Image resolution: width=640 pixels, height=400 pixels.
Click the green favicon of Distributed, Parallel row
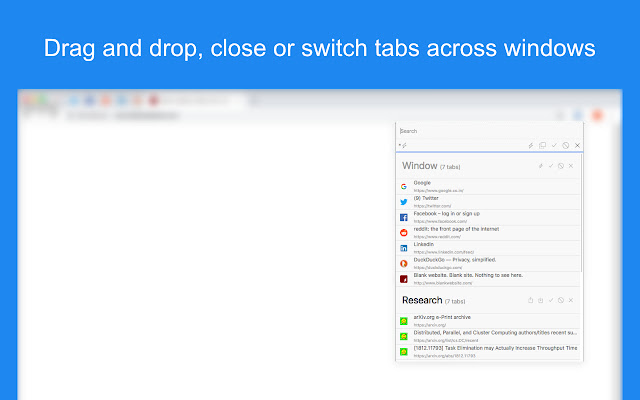pyautogui.click(x=404, y=336)
